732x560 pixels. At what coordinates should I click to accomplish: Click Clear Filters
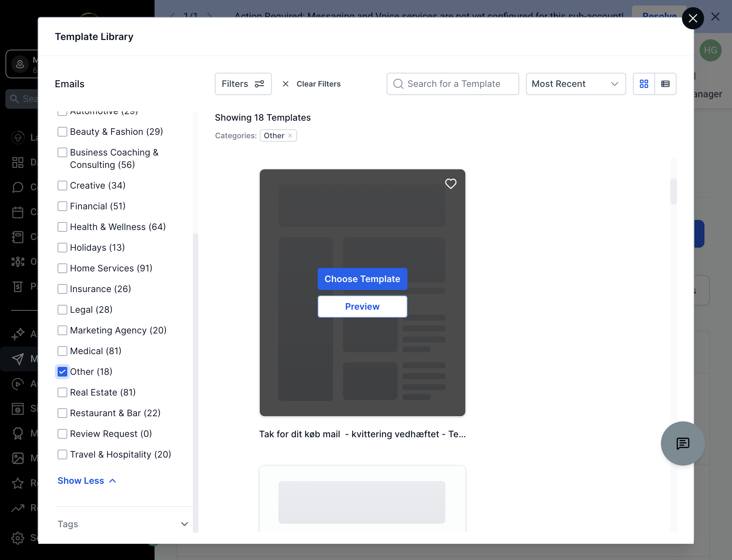click(311, 84)
